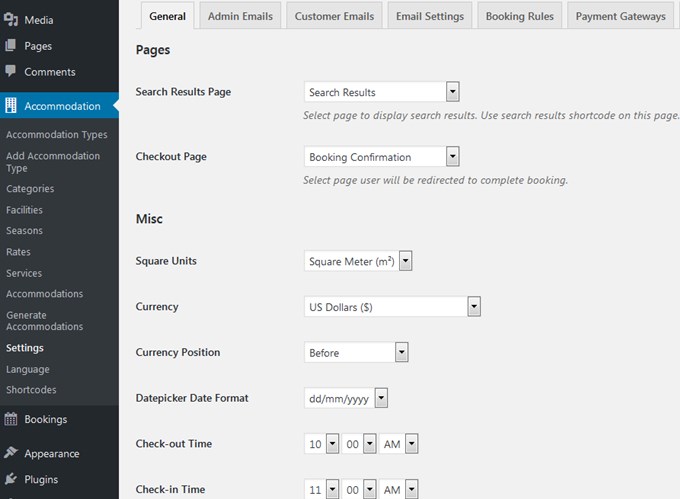Switch to the Admin Emails tab
This screenshot has width=680, height=499.
(240, 16)
